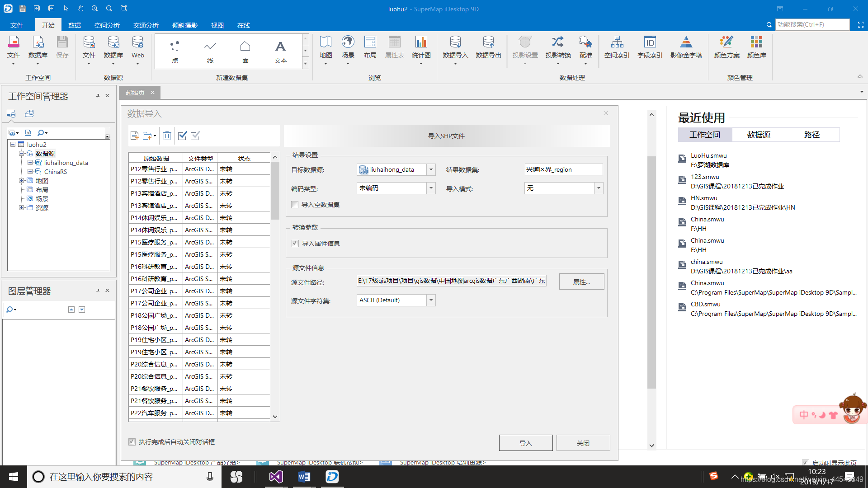Viewport: 868px width, 488px height.
Task: Open the 影像金字塔 image pyramid tool
Action: (686, 47)
